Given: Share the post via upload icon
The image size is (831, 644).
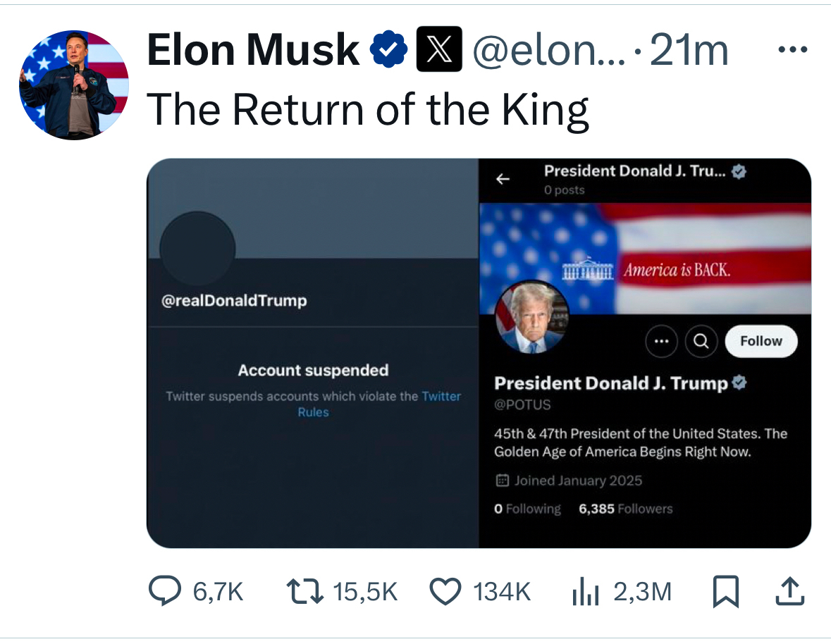Looking at the screenshot, I should pyautogui.click(x=788, y=592).
